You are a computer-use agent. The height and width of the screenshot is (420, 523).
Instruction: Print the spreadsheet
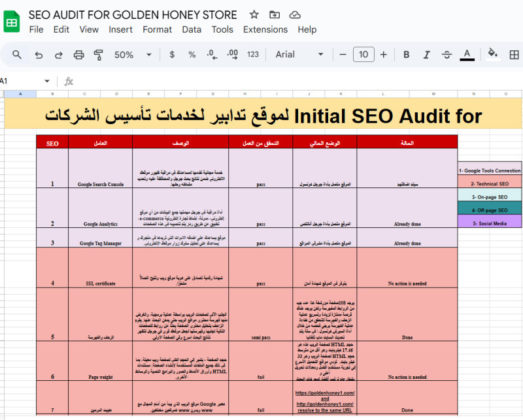coord(79,55)
